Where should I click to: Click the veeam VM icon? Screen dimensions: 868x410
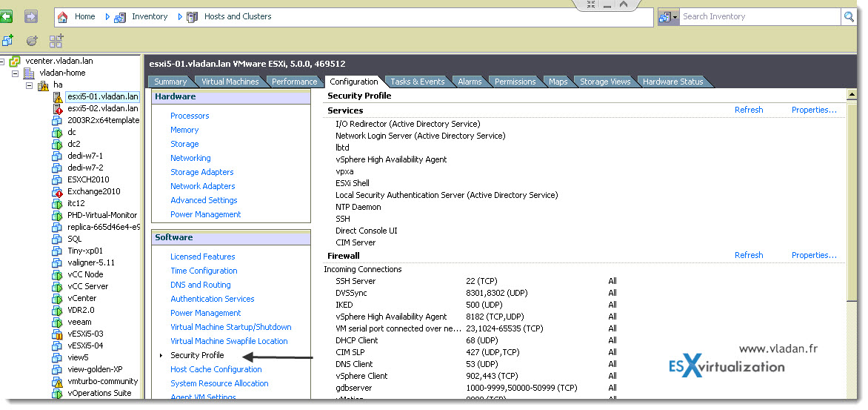[58, 323]
